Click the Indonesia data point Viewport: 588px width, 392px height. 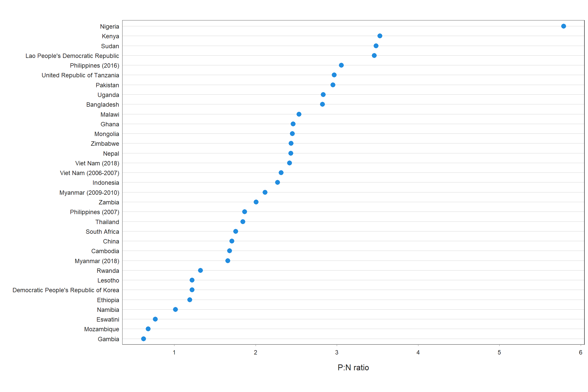click(x=277, y=182)
